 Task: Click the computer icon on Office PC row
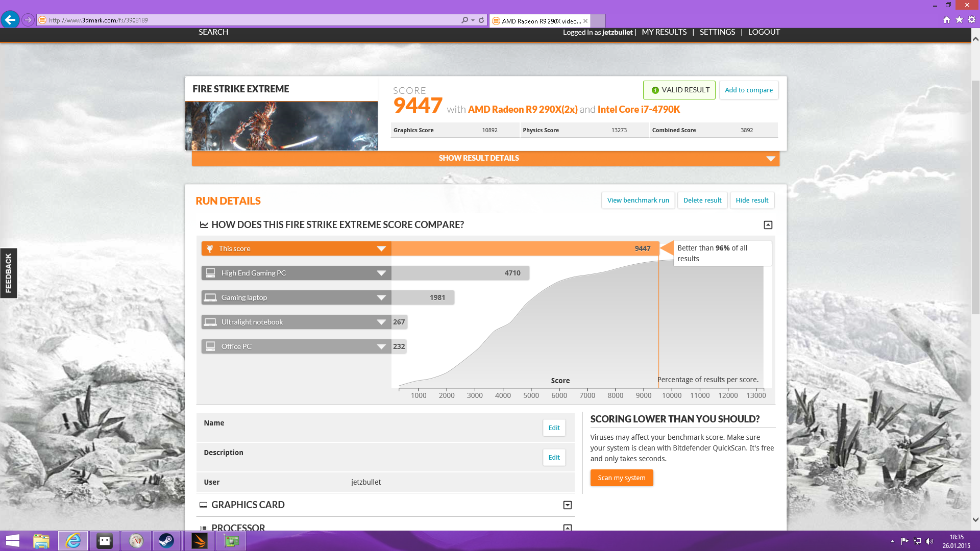210,346
